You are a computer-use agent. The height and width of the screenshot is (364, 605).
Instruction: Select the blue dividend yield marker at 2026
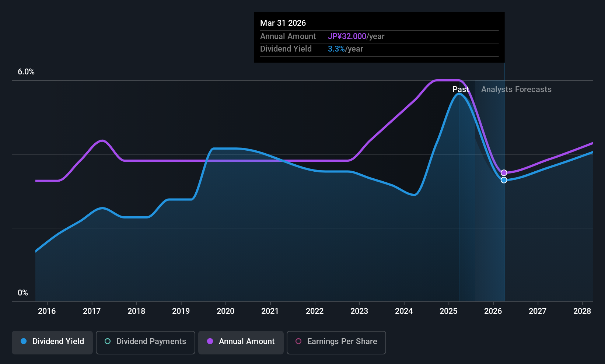point(504,180)
